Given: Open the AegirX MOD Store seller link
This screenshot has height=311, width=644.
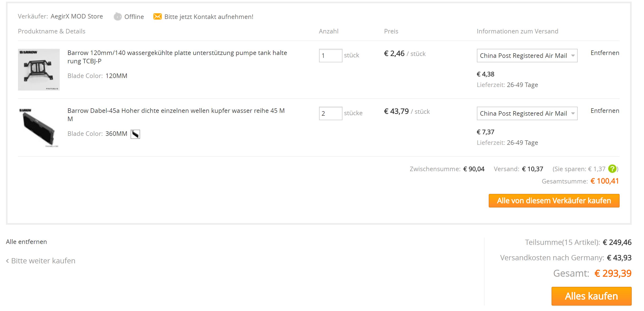Looking at the screenshot, I should [x=77, y=16].
